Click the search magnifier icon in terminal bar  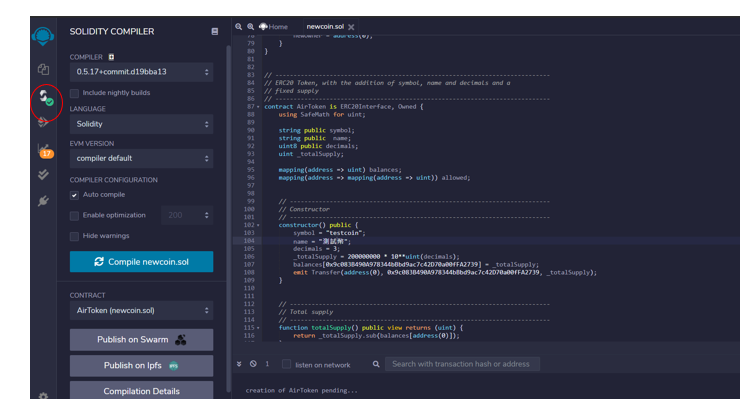coord(376,364)
